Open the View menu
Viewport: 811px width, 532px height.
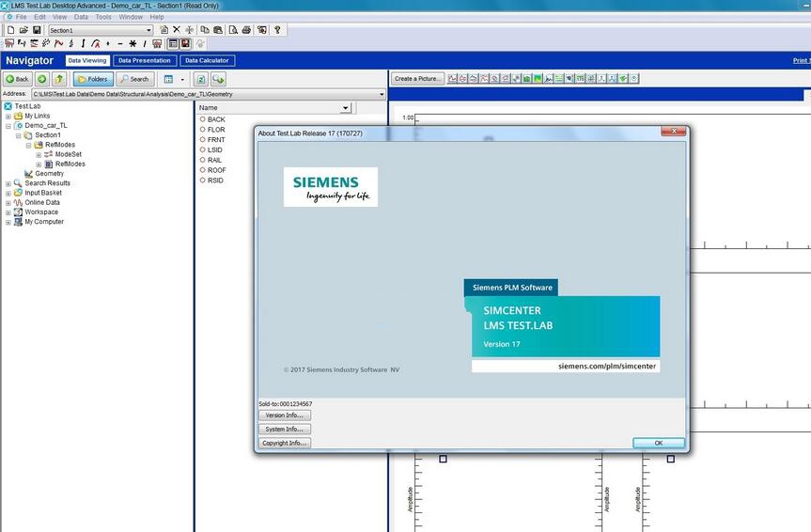[x=59, y=17]
